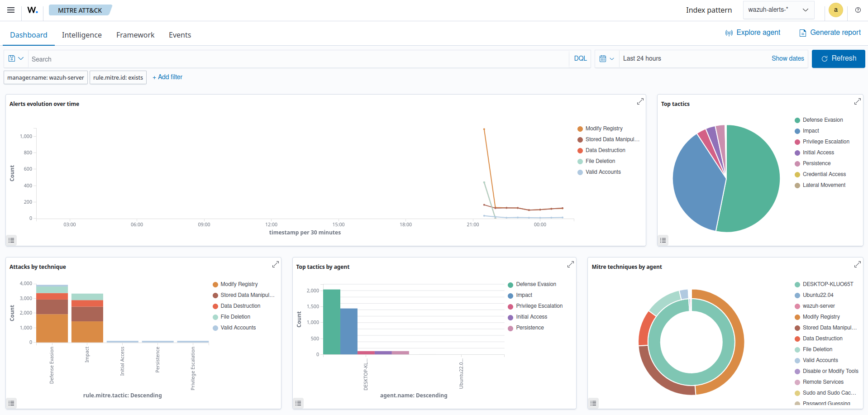Switch to the Events tab

click(180, 35)
